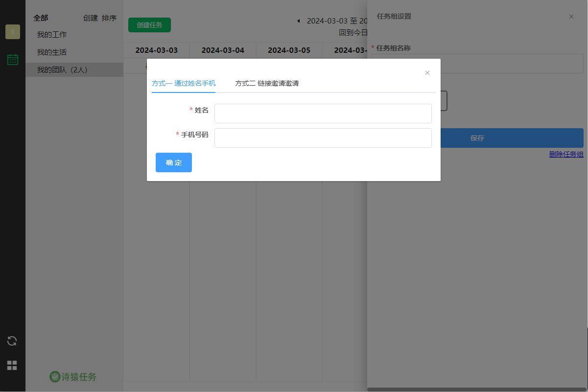Screen dimensions: 588x392
Task: Click the 诗猿任务 logo
Action: pos(73,376)
